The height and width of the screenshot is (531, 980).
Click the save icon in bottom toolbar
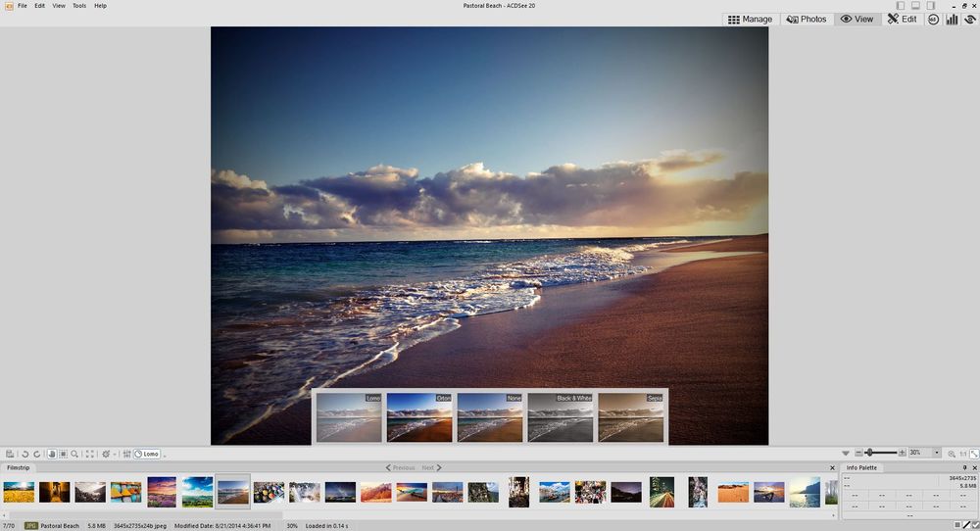9,454
